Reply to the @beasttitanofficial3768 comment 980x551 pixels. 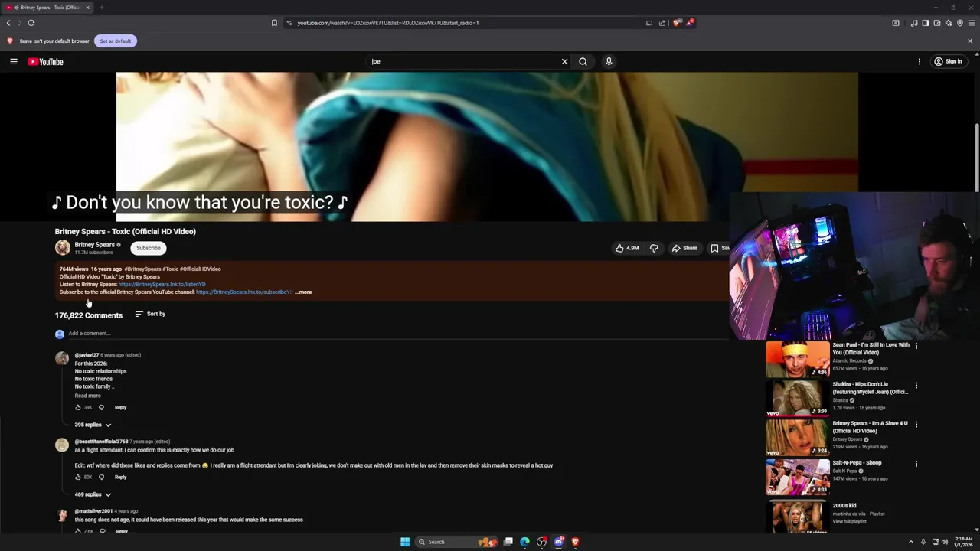click(x=120, y=477)
